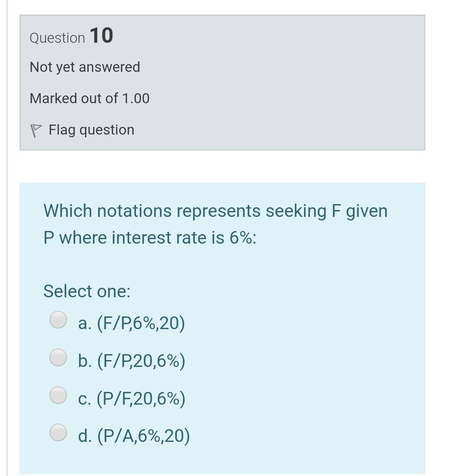Click the Marked out of 1.00 text
This screenshot has width=454, height=476.
pos(90,98)
